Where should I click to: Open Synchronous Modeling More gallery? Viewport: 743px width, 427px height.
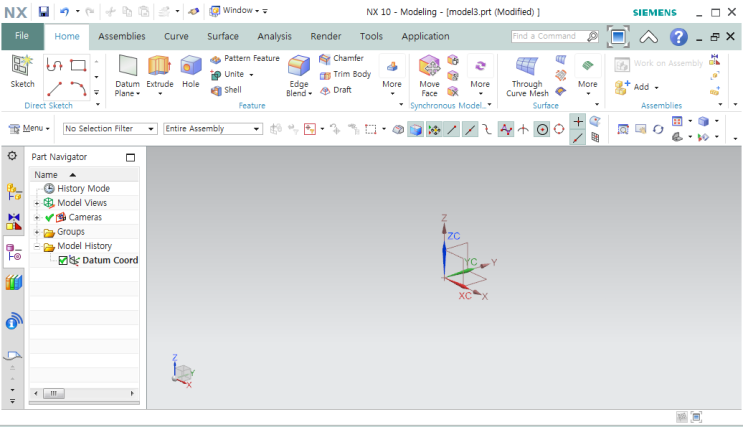point(480,75)
